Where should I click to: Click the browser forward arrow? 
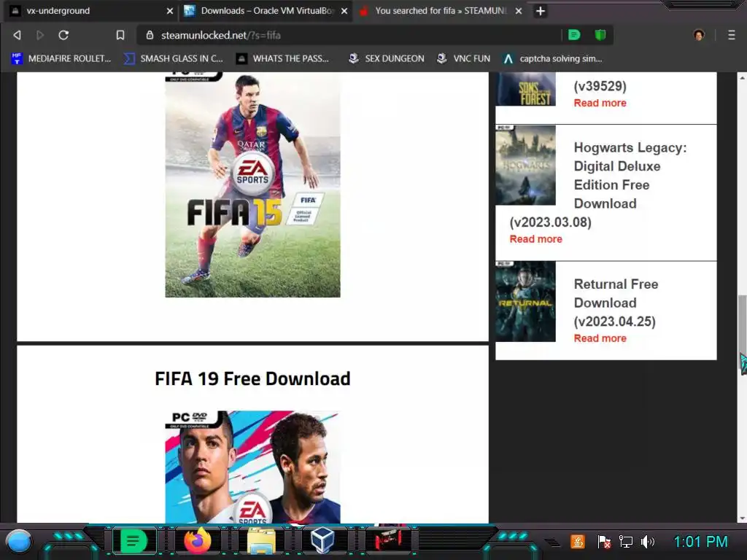(x=40, y=35)
